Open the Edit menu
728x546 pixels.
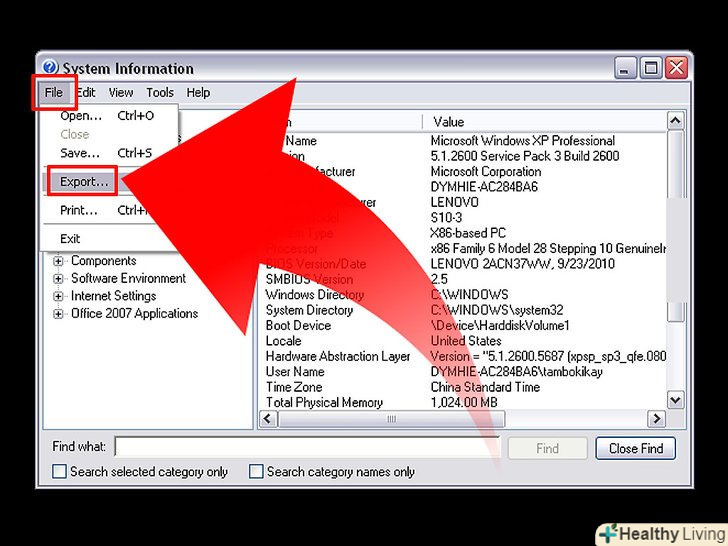(86, 93)
